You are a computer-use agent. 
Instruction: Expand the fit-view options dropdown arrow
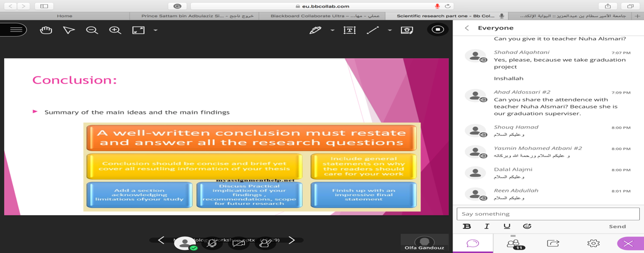156,30
